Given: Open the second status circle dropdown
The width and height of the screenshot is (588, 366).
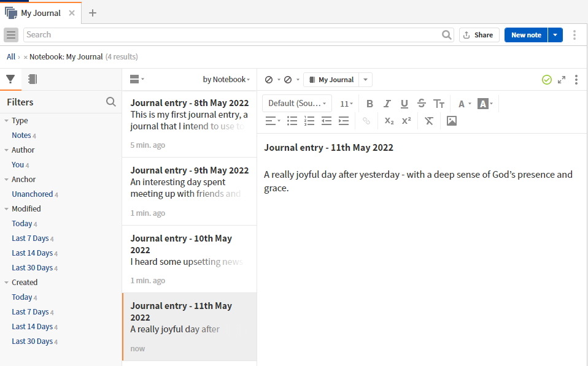Looking at the screenshot, I should click(298, 80).
